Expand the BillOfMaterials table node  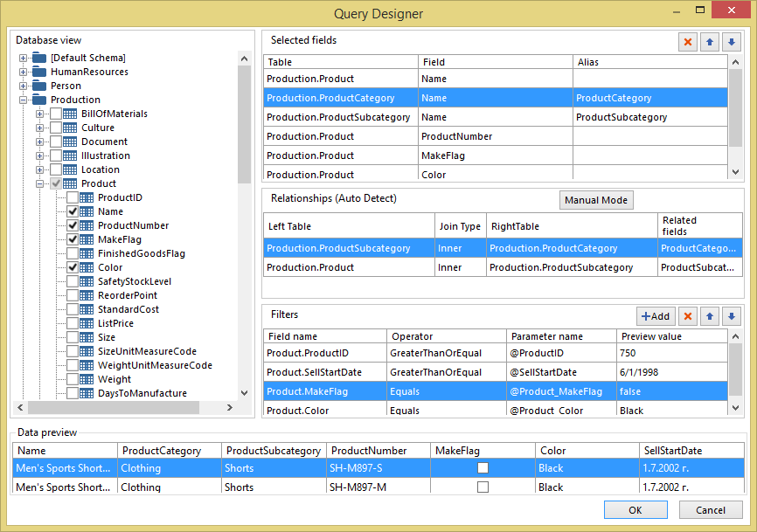tap(38, 113)
